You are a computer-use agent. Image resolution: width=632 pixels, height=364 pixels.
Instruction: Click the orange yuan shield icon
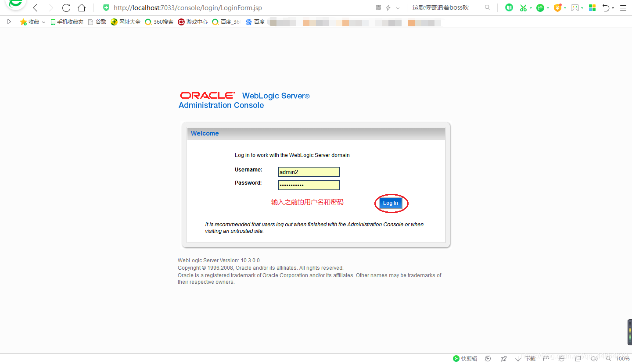click(557, 8)
